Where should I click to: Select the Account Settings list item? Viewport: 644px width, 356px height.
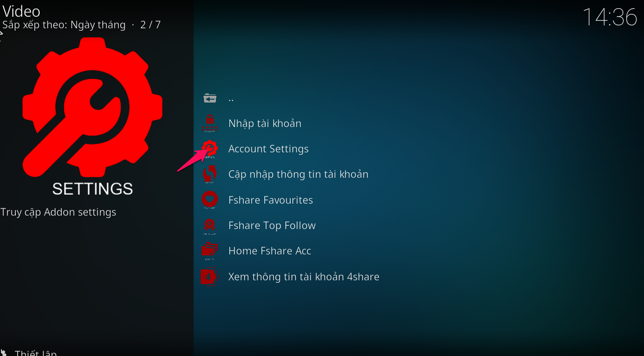coord(269,149)
